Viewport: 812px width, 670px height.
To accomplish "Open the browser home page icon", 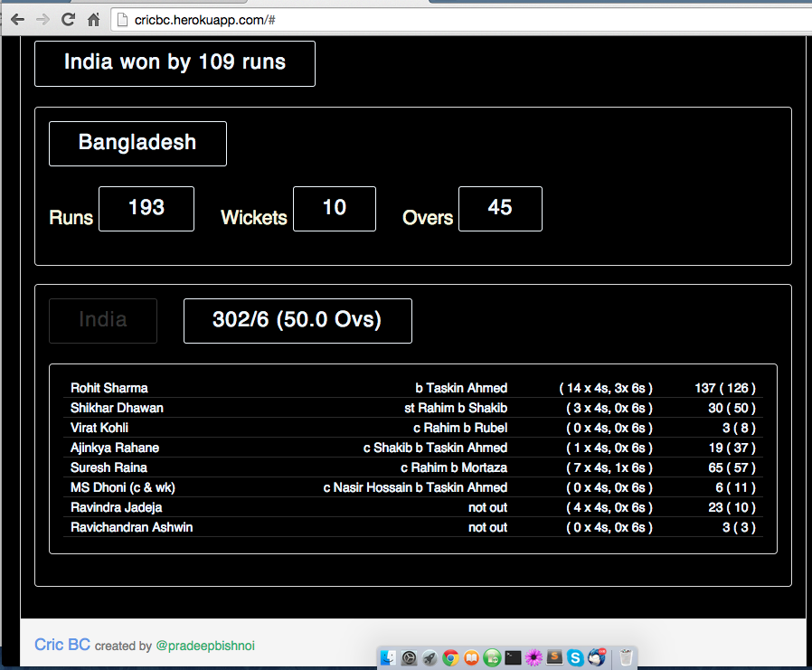I will pos(93,20).
